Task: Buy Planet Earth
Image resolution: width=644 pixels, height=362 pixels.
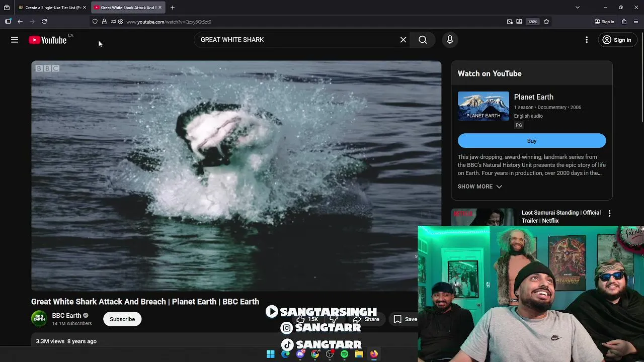Action: click(x=532, y=141)
